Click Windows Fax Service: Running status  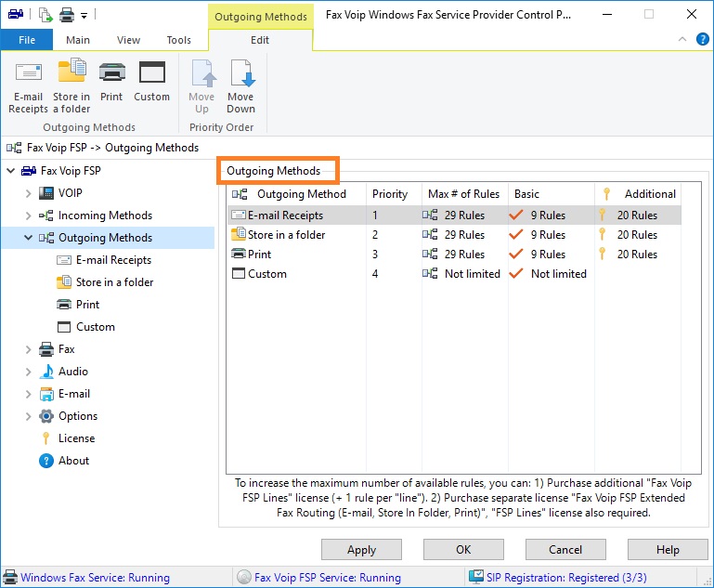pos(95,578)
